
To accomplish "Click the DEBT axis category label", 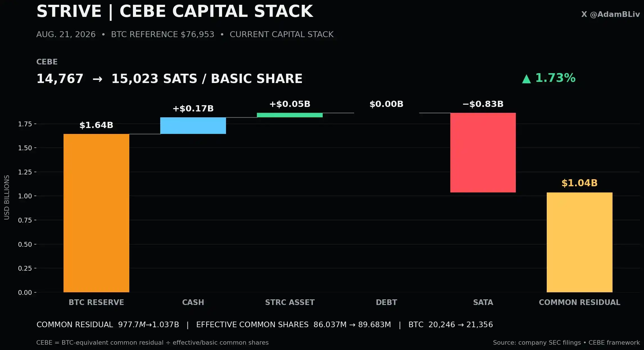I will [x=387, y=302].
